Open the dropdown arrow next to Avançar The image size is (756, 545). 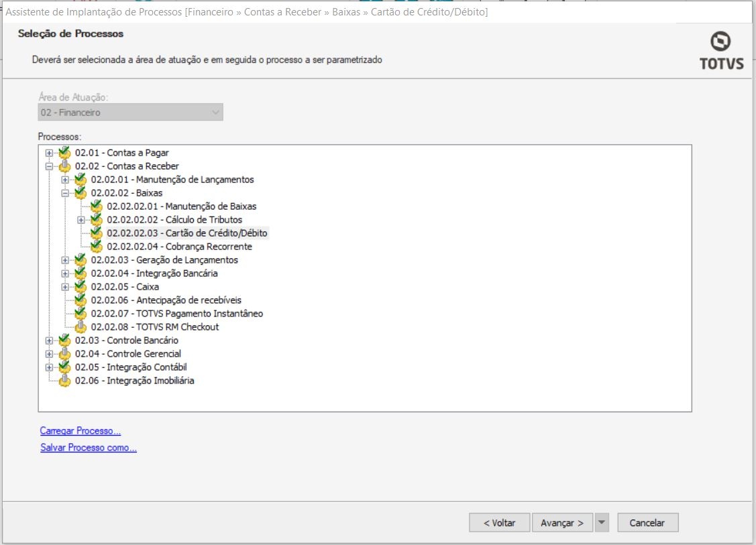(602, 522)
